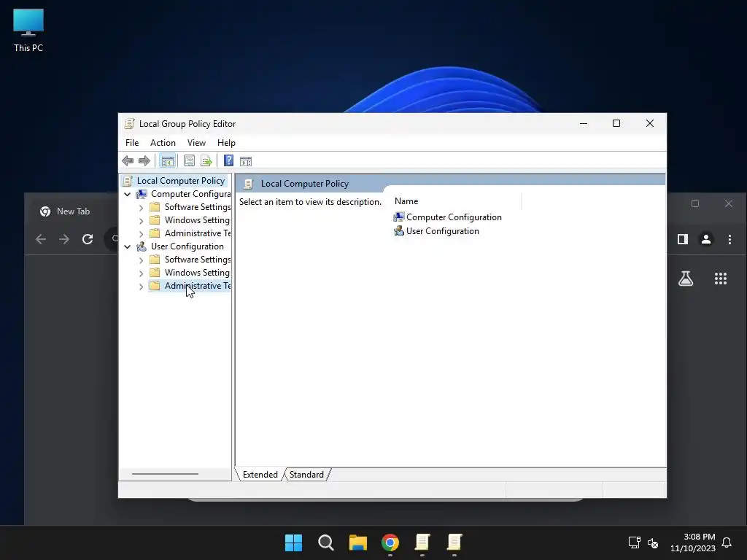
Task: Expand Software Settings under Computer Configuration
Action: tap(141, 208)
